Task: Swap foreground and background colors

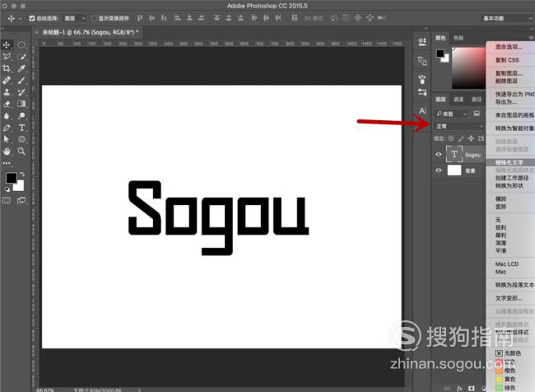Action: point(22,174)
